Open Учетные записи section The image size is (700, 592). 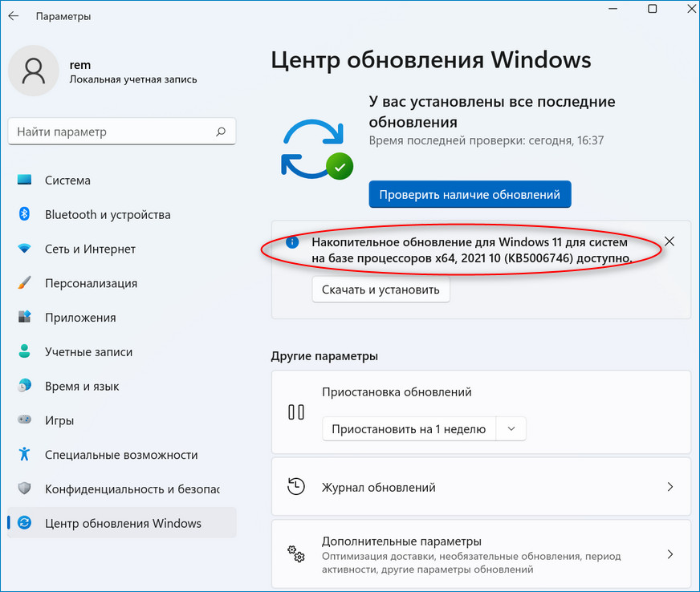88,352
